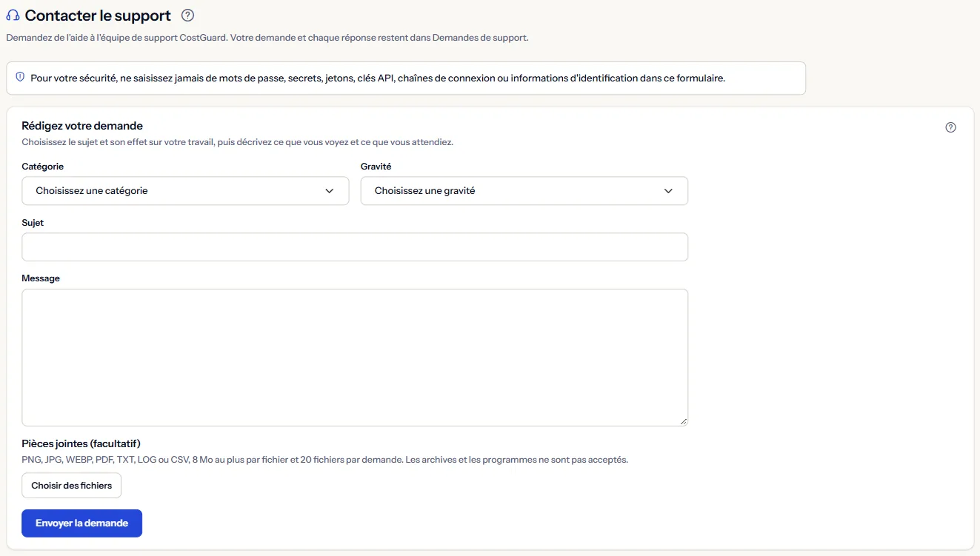
Task: Click the Sujet text field
Action: click(x=355, y=247)
